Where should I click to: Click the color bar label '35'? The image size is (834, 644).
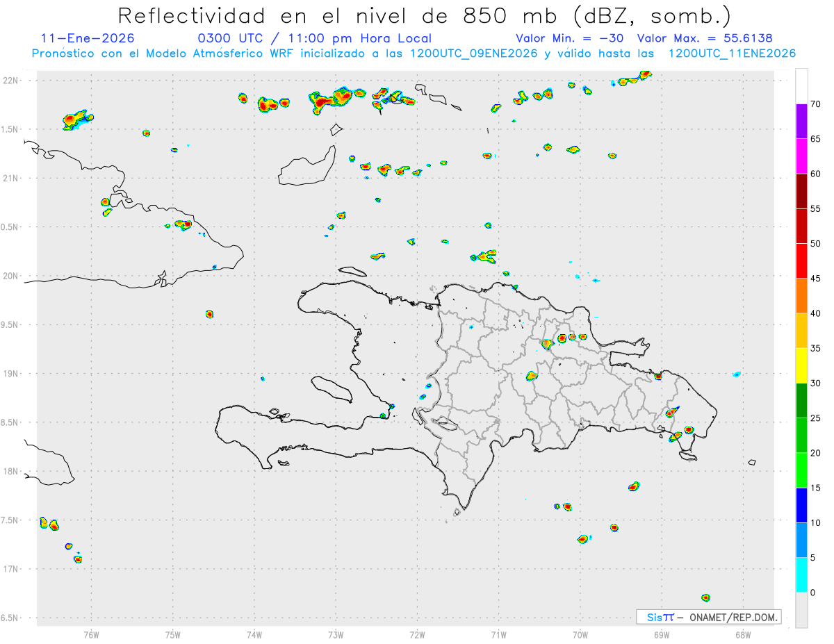click(x=816, y=348)
